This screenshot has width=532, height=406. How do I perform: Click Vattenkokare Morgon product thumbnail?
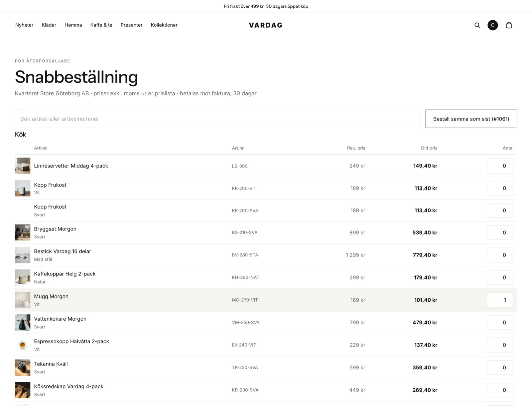(x=23, y=323)
